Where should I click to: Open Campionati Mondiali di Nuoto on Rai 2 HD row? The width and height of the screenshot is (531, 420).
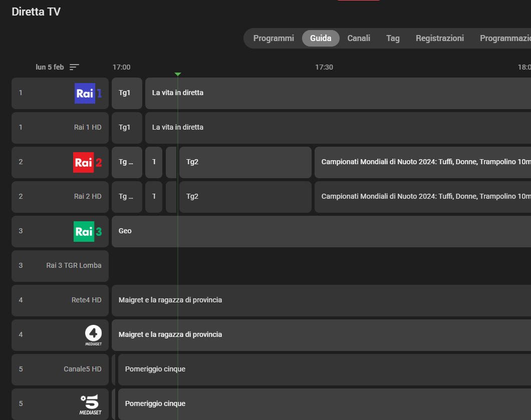point(423,197)
